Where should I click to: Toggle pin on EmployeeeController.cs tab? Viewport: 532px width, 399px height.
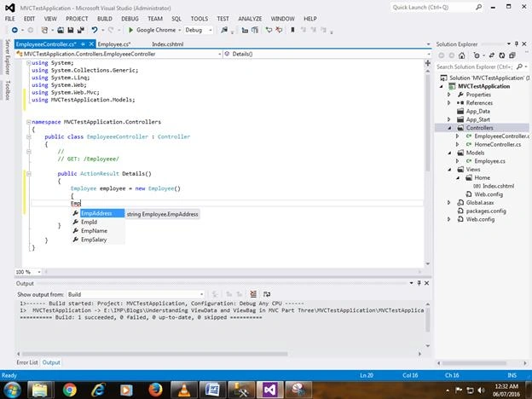83,44
